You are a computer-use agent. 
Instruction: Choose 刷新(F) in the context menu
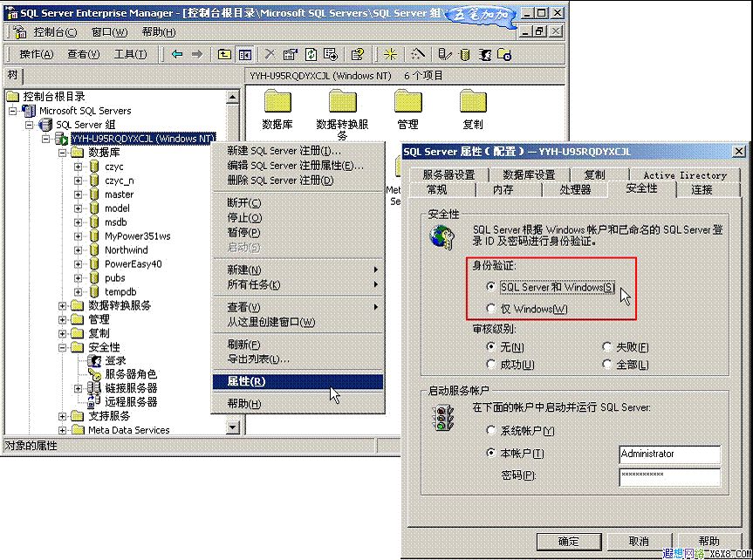pos(298,345)
